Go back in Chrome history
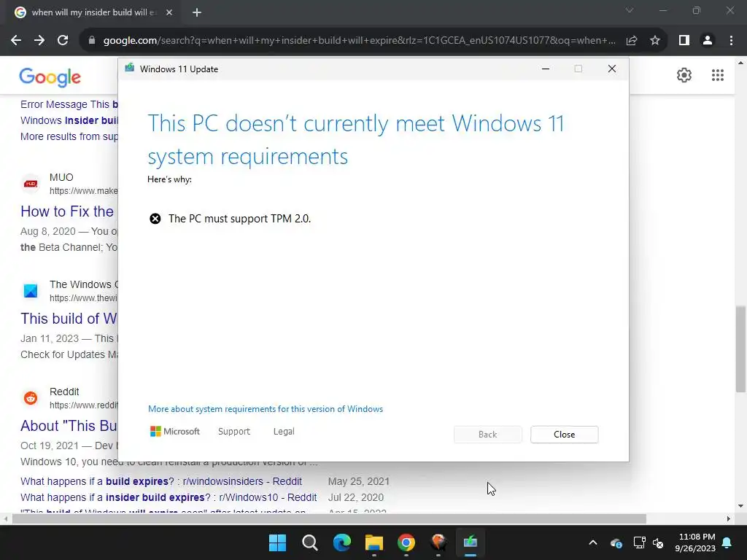This screenshot has height=560, width=747. (16, 41)
